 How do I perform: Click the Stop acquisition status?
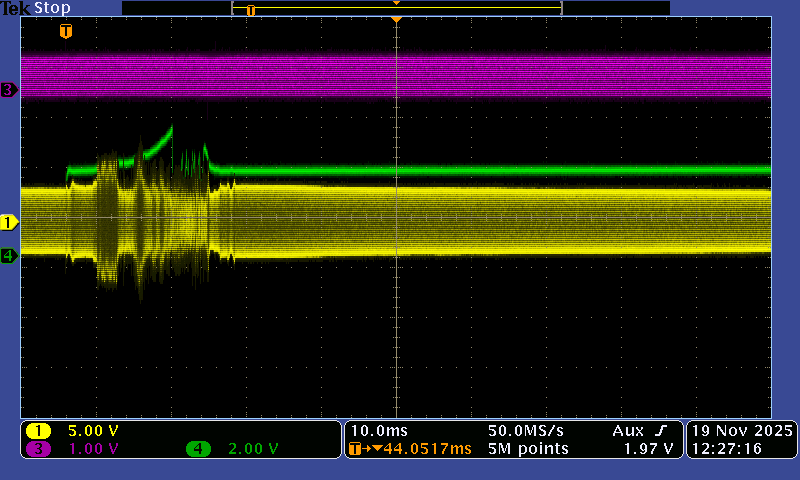pos(52,8)
